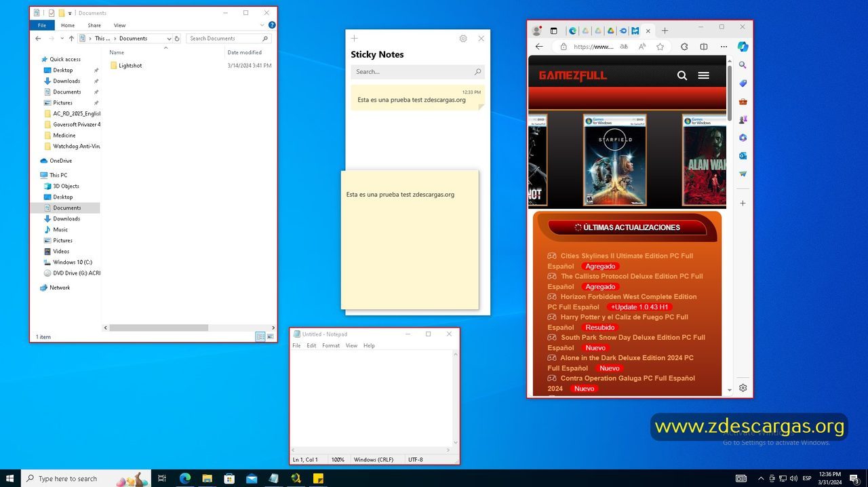The width and height of the screenshot is (868, 487).
Task: Click the Properties checkmark in Explorer quick access toolbar
Action: [x=52, y=13]
